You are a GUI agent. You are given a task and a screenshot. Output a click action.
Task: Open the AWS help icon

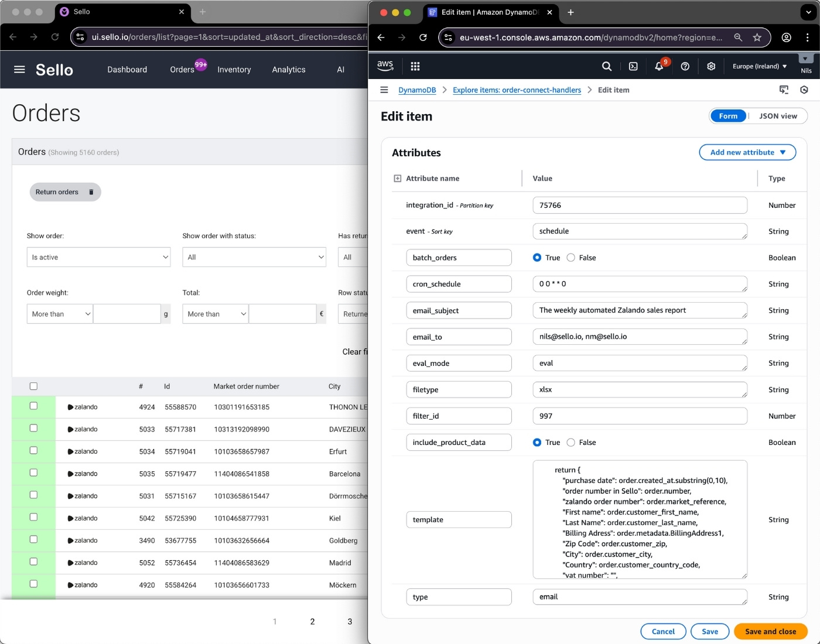pyautogui.click(x=685, y=66)
